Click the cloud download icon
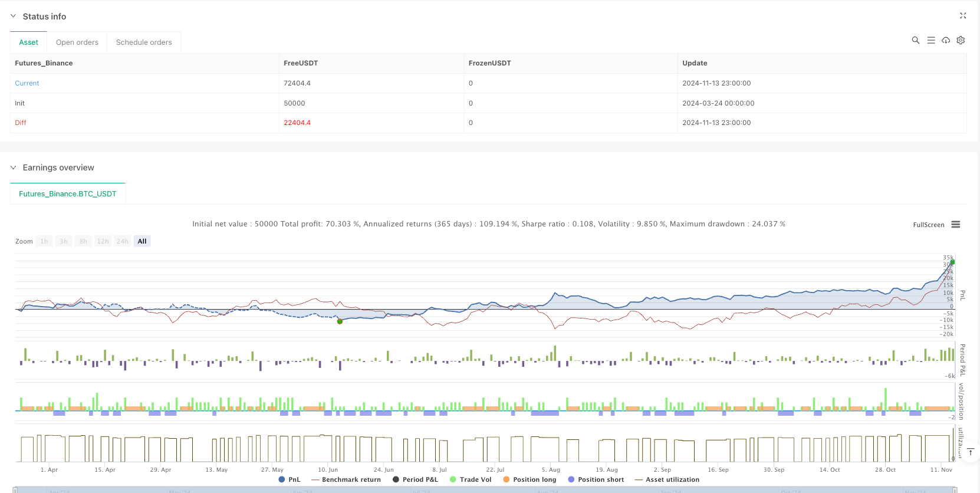 point(946,40)
